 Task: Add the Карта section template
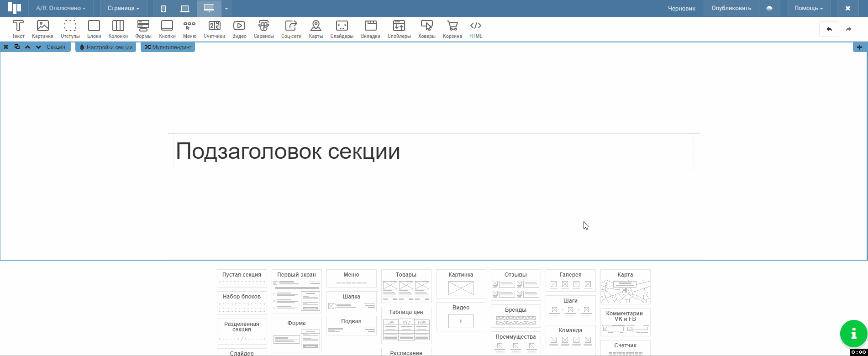pyautogui.click(x=625, y=287)
